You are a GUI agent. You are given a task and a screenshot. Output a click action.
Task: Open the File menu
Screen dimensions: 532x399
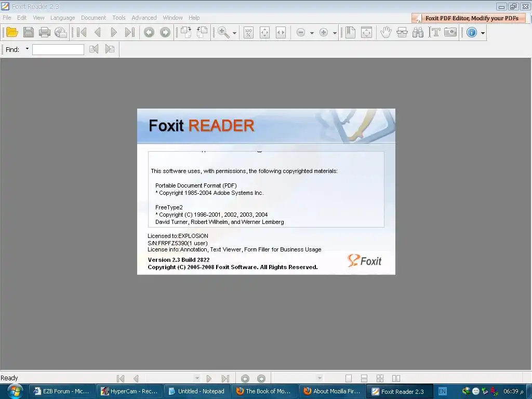pos(7,18)
